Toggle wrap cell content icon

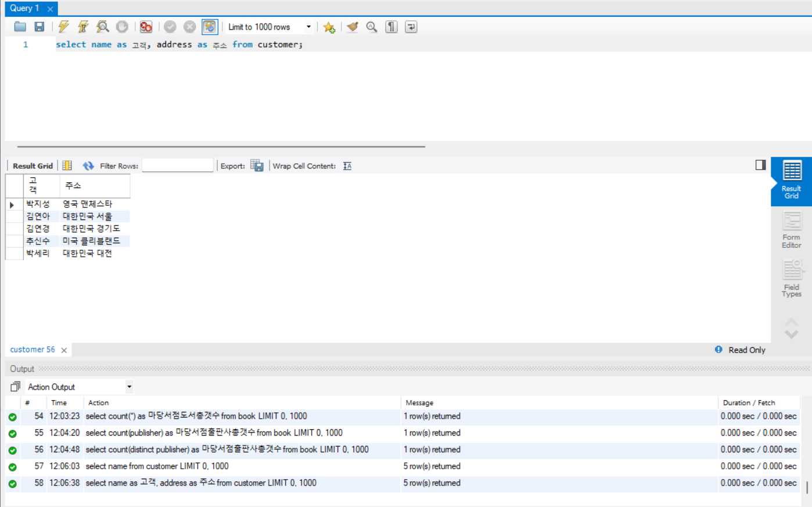[347, 166]
